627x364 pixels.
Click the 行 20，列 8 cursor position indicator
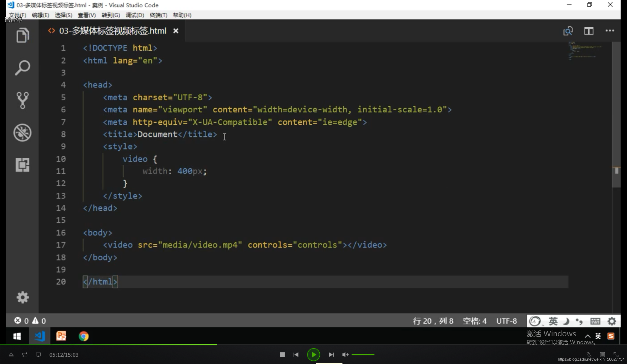[x=433, y=321]
